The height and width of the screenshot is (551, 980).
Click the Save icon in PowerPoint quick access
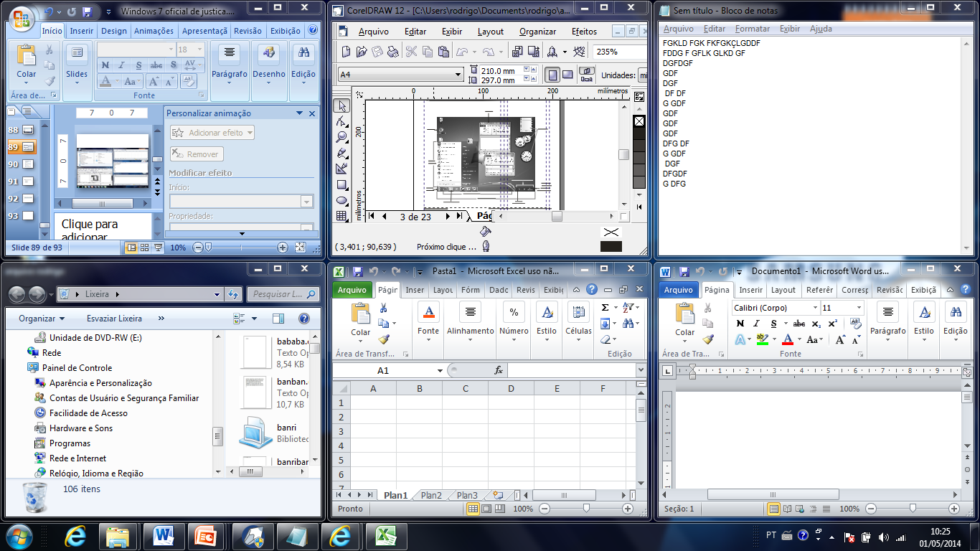(87, 12)
